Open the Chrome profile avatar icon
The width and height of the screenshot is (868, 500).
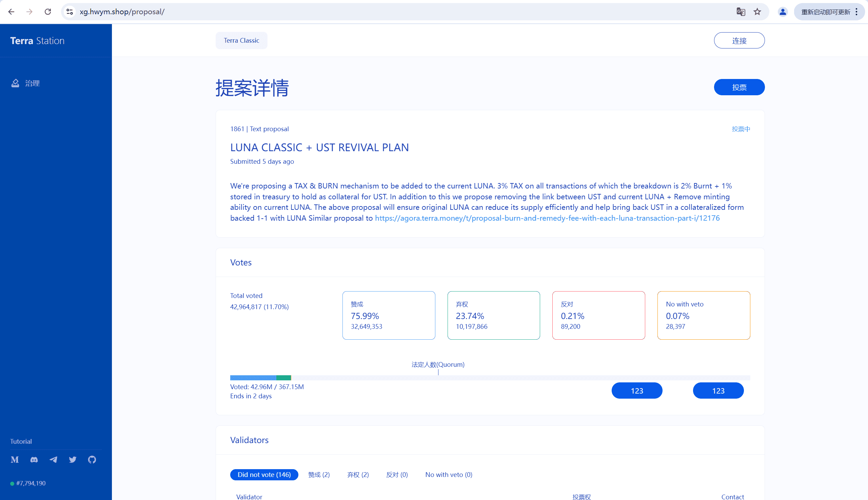(783, 12)
